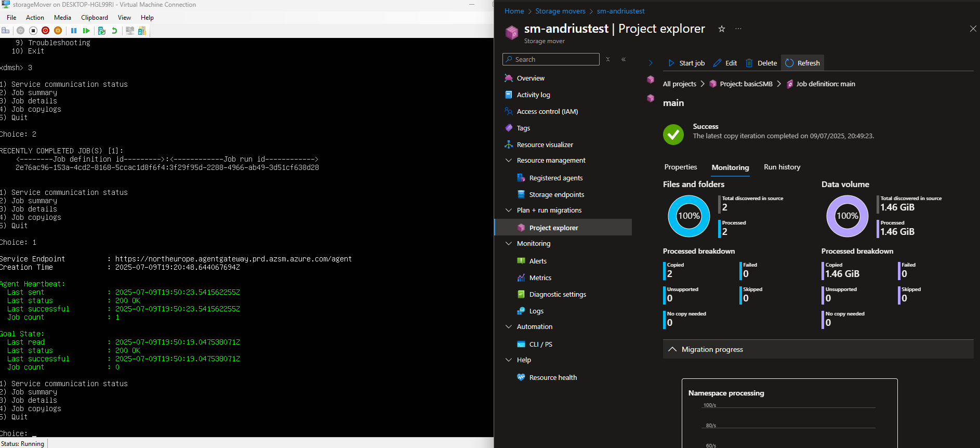This screenshot has height=448, width=980.
Task: Click the Home breadcrumb link
Action: point(514,11)
